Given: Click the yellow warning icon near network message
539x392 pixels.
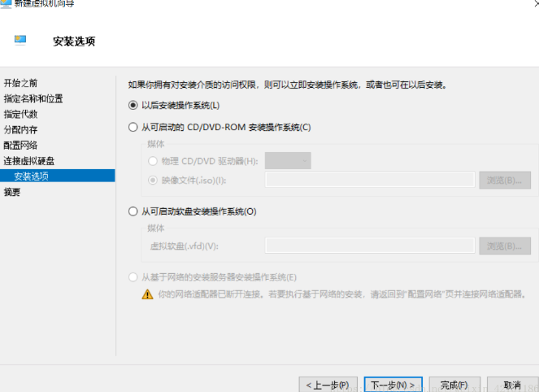Looking at the screenshot, I should [x=147, y=294].
